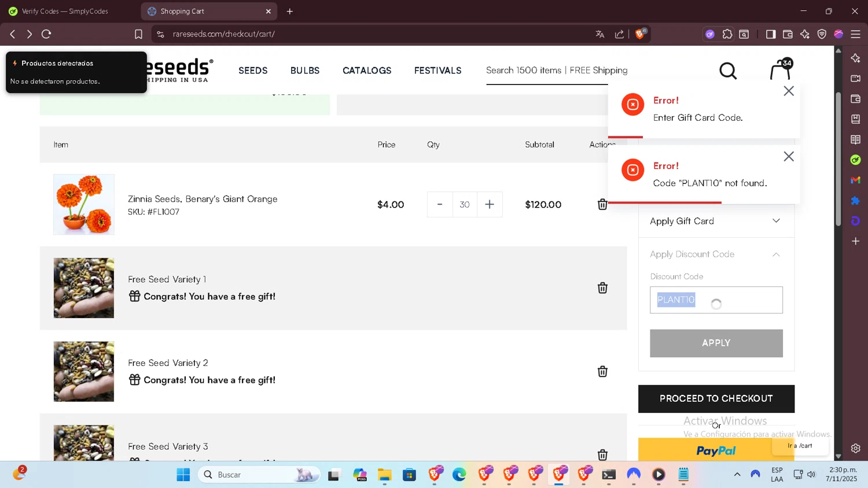Show hidden system tray icons
This screenshot has height=488, width=868.
(x=737, y=475)
